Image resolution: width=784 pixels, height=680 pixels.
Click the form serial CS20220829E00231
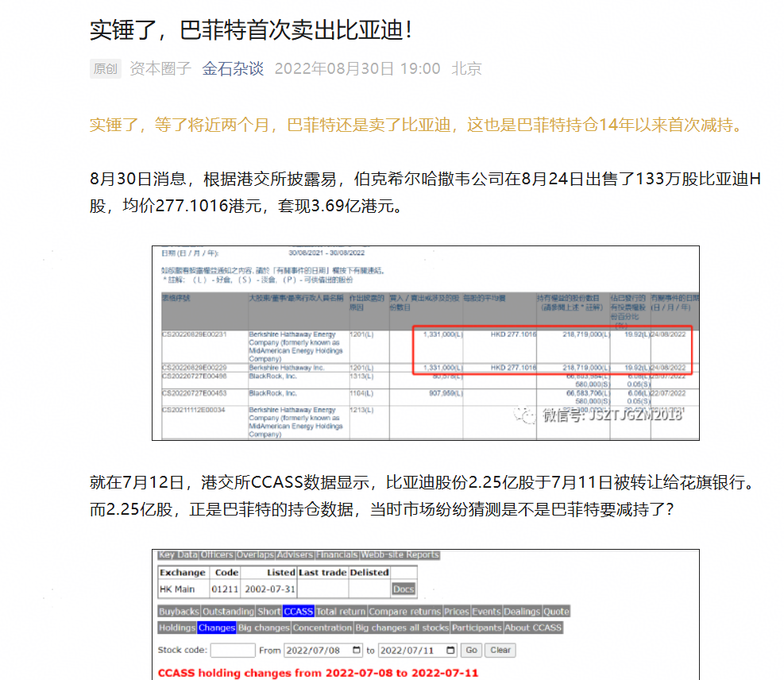[x=195, y=334]
